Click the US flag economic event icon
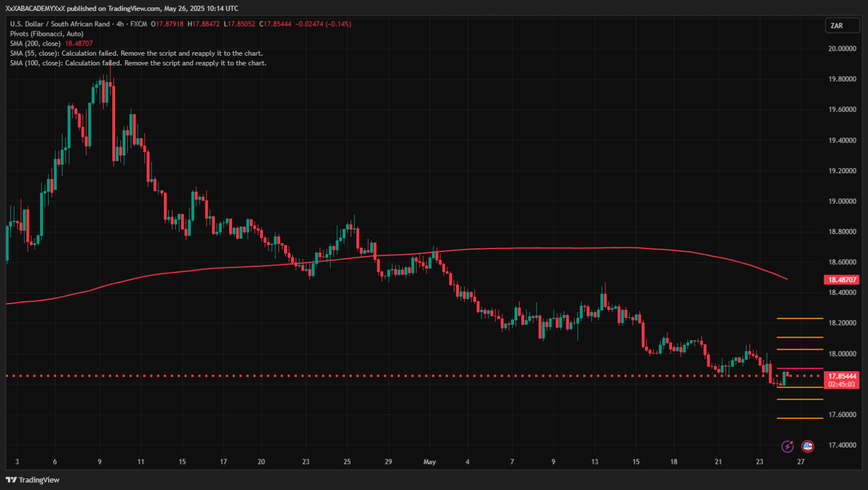This screenshot has height=490, width=868. pyautogui.click(x=808, y=446)
